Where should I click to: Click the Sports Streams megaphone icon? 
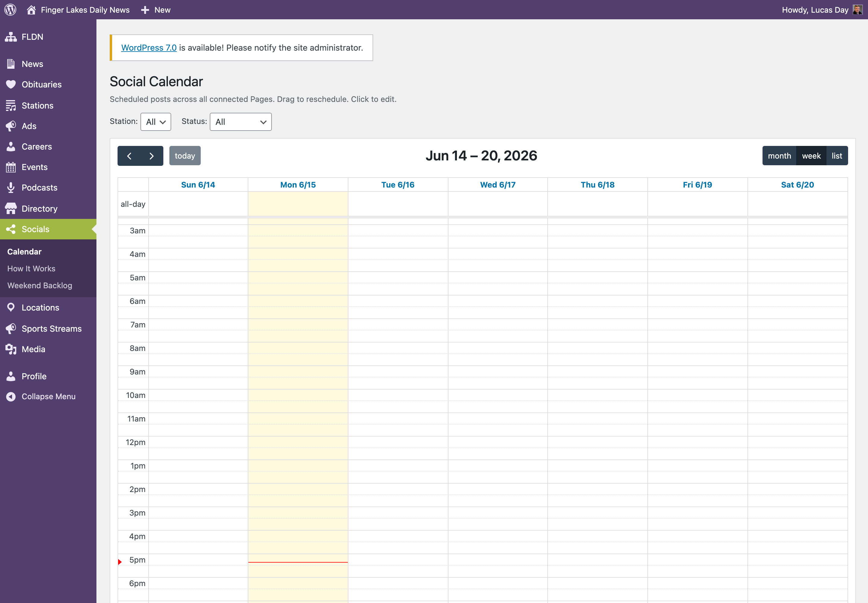(11, 328)
